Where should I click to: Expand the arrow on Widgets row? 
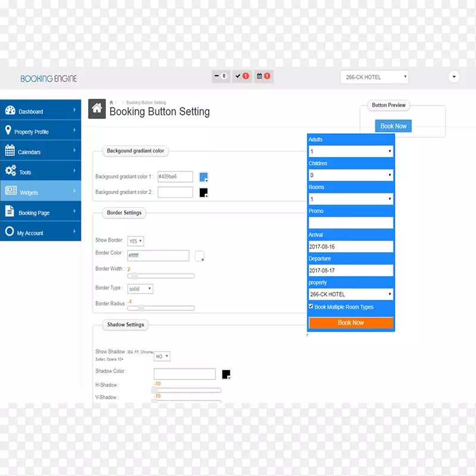[x=74, y=191]
